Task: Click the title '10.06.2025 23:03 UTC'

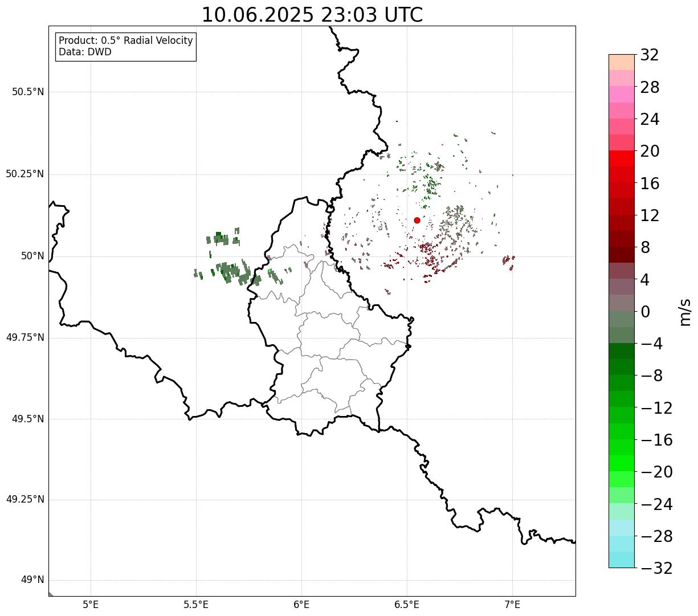Action: click(x=312, y=14)
